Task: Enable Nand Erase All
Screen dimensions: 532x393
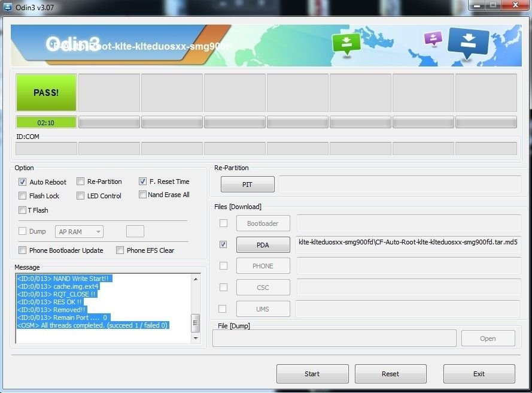Action: click(142, 195)
